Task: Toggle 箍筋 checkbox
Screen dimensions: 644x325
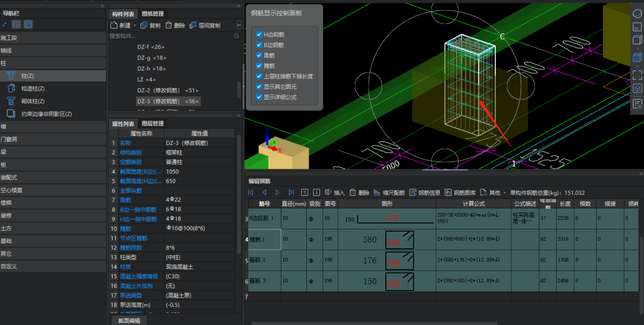Action: tap(259, 66)
